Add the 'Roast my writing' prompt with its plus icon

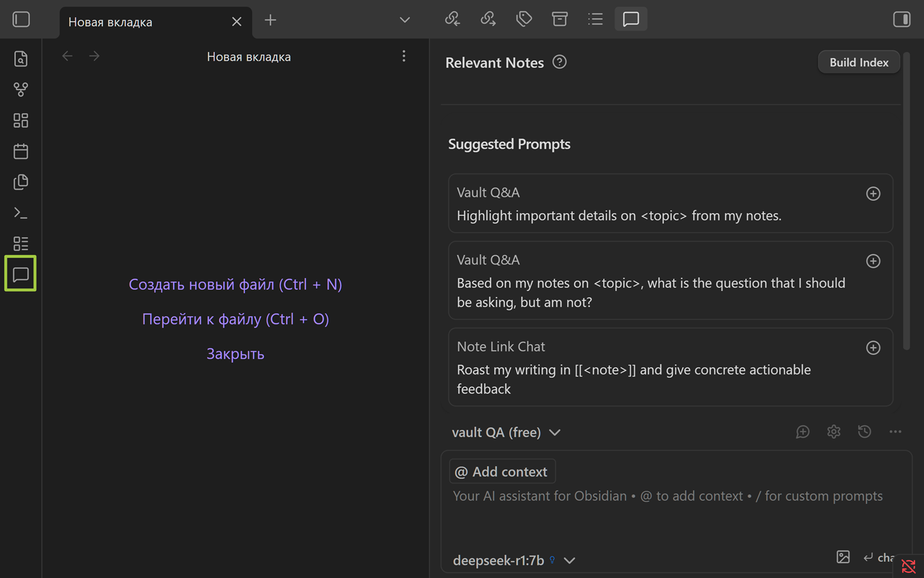click(x=873, y=348)
